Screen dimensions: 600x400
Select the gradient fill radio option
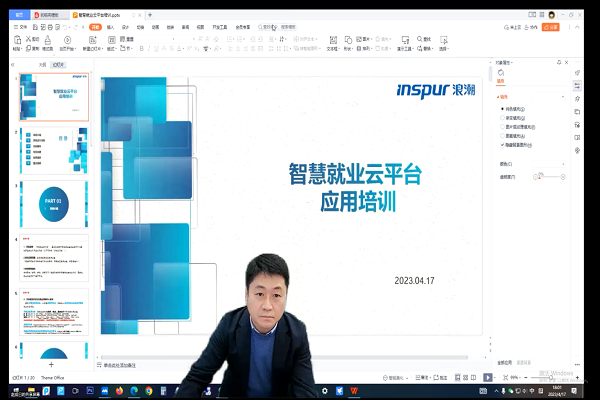(502, 116)
